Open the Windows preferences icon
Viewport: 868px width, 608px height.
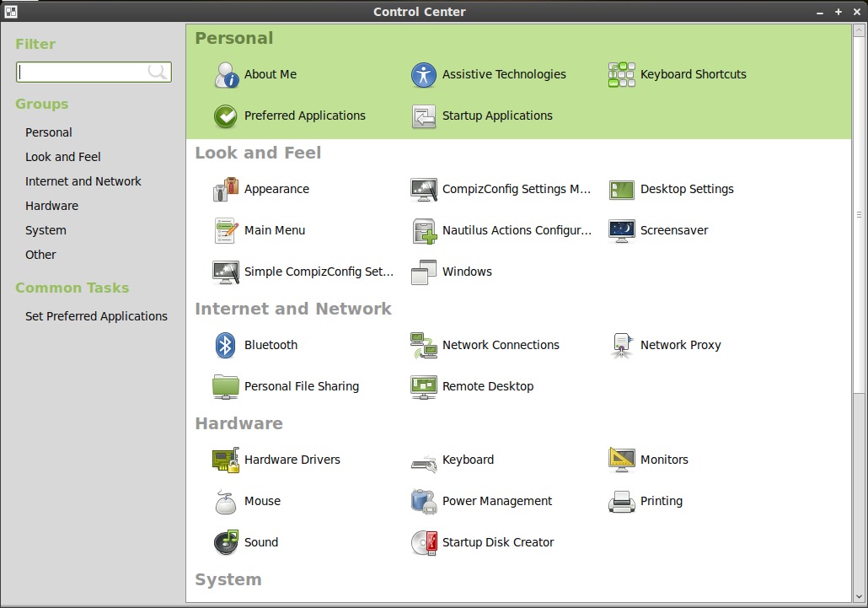[424, 272]
